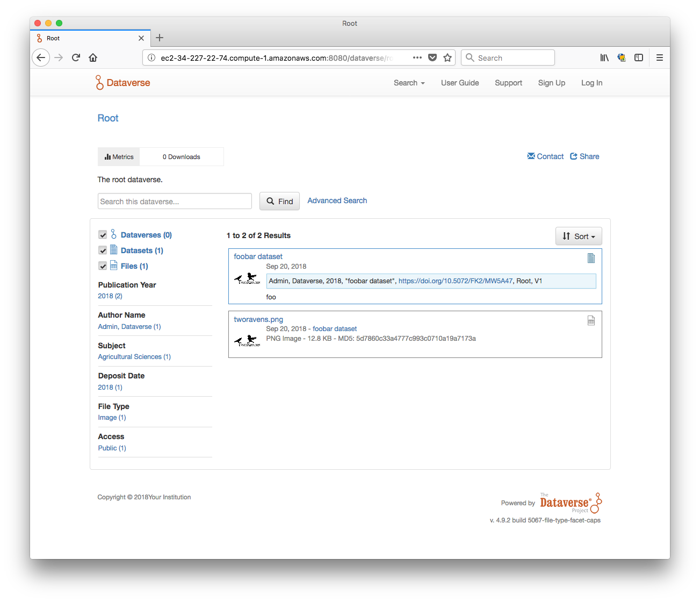700x602 pixels.
Task: Go to Log In
Action: (x=592, y=83)
